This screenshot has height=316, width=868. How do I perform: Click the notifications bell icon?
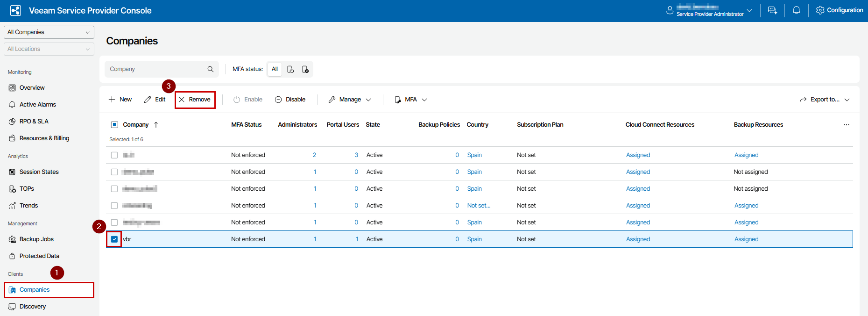pos(796,10)
